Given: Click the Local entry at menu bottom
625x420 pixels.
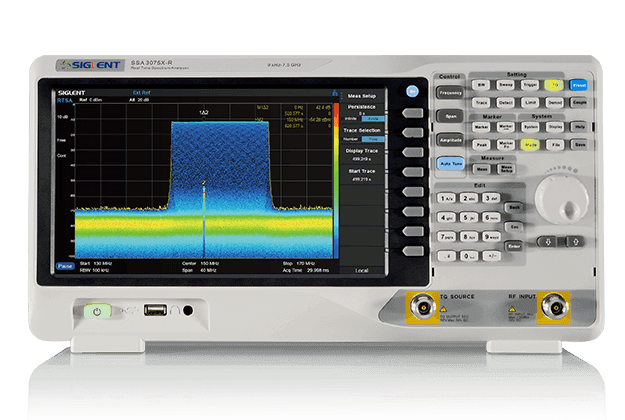Looking at the screenshot, I should (x=362, y=271).
